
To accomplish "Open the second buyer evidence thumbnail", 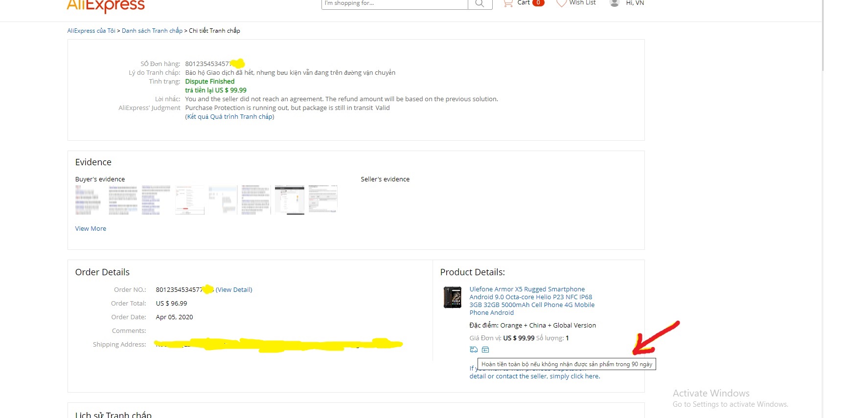I will [x=123, y=200].
